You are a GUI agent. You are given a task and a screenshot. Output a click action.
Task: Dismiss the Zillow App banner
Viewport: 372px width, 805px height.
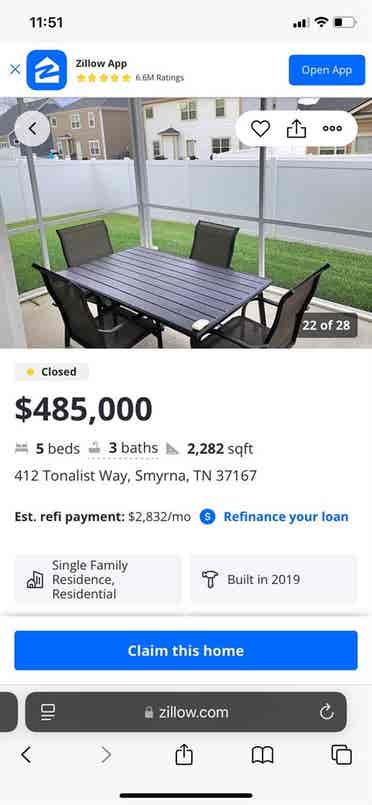click(x=15, y=69)
